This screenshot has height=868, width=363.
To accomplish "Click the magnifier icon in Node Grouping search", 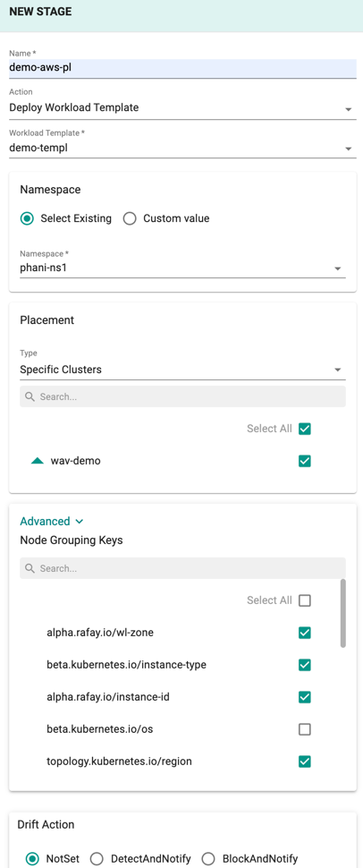I will [30, 568].
